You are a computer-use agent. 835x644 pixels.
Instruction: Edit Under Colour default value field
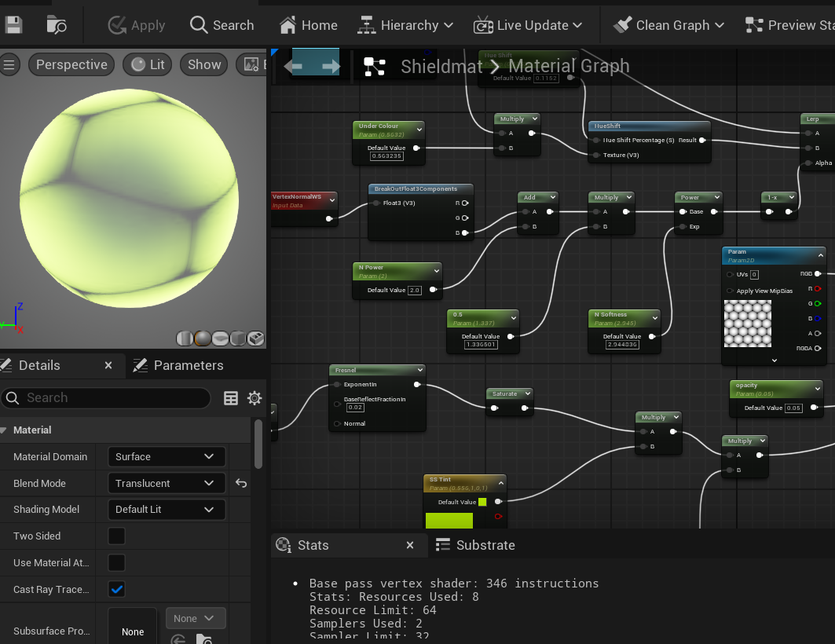click(387, 156)
